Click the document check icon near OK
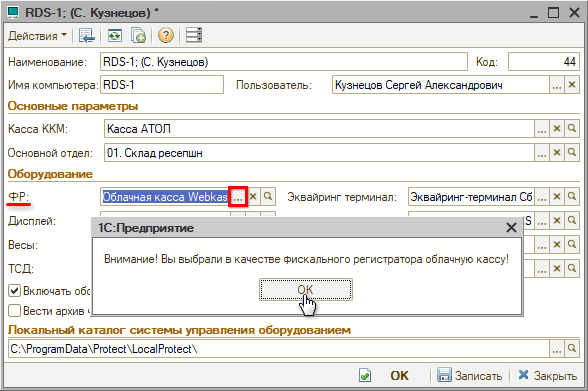This screenshot has height=391, width=588. click(x=365, y=375)
